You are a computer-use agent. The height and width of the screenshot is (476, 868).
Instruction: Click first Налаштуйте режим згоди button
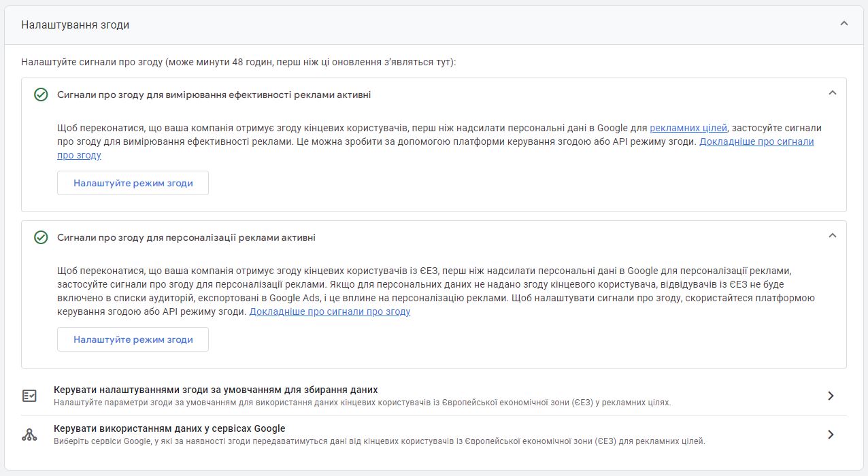click(133, 182)
